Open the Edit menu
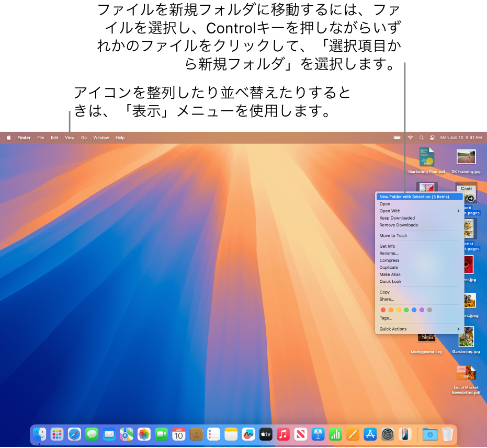487x448 pixels. point(54,137)
